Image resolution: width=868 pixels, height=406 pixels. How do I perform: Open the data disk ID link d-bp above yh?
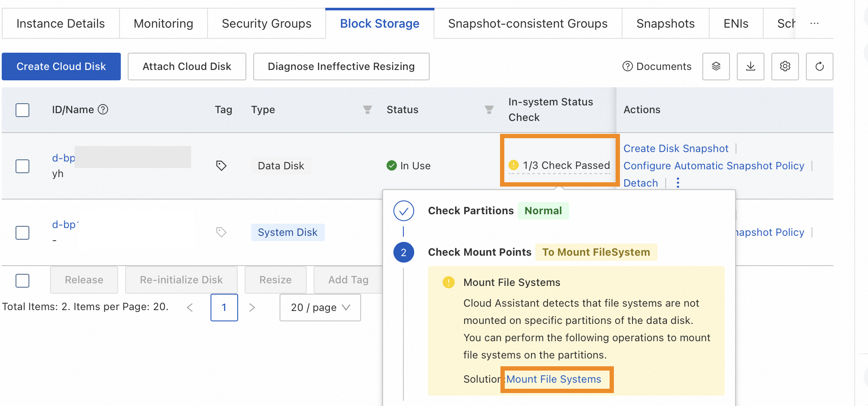tap(63, 158)
